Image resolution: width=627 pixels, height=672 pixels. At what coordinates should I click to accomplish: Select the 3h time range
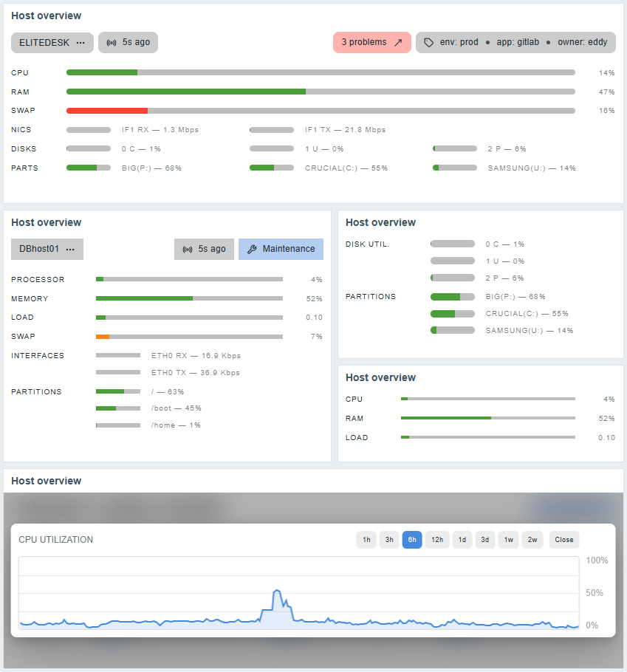coord(389,540)
